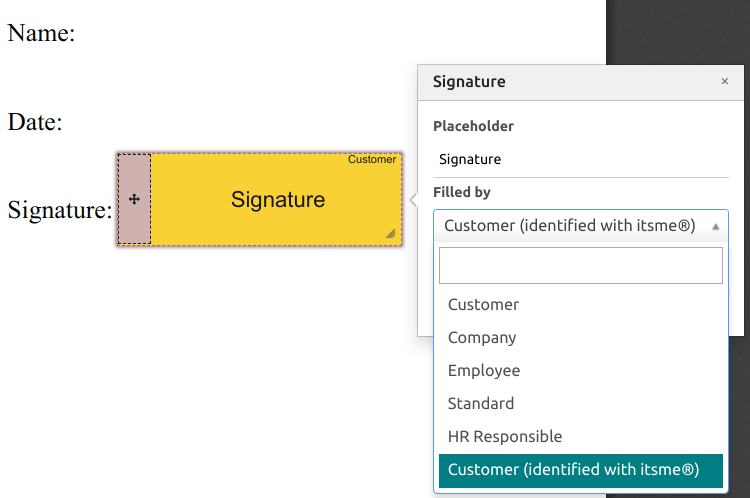Click the resize grip of the signature field

pyautogui.click(x=390, y=233)
